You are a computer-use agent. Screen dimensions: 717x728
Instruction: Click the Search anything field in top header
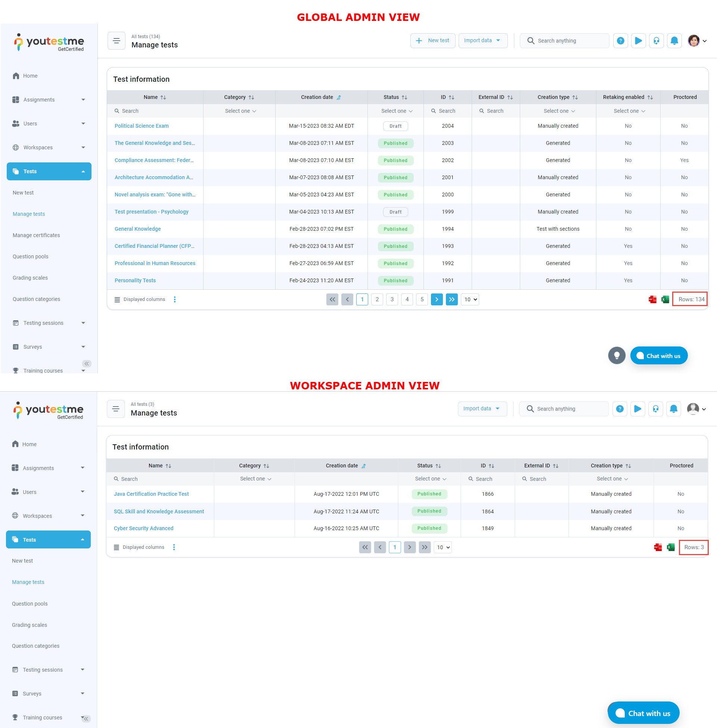coord(564,41)
